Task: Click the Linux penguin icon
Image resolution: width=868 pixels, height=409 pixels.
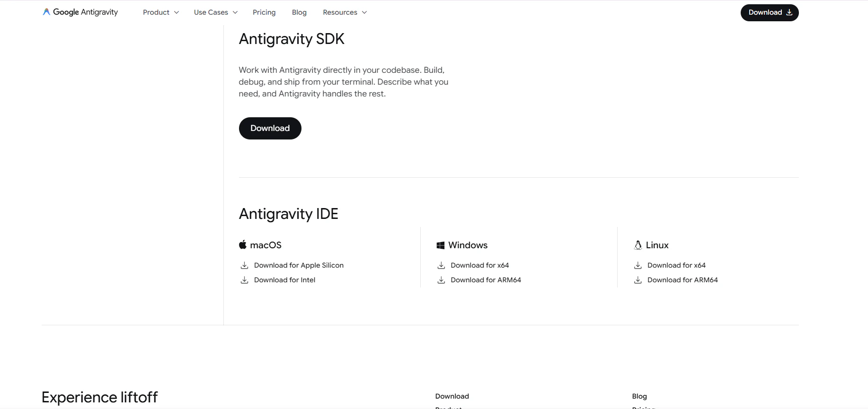Action: tap(638, 245)
